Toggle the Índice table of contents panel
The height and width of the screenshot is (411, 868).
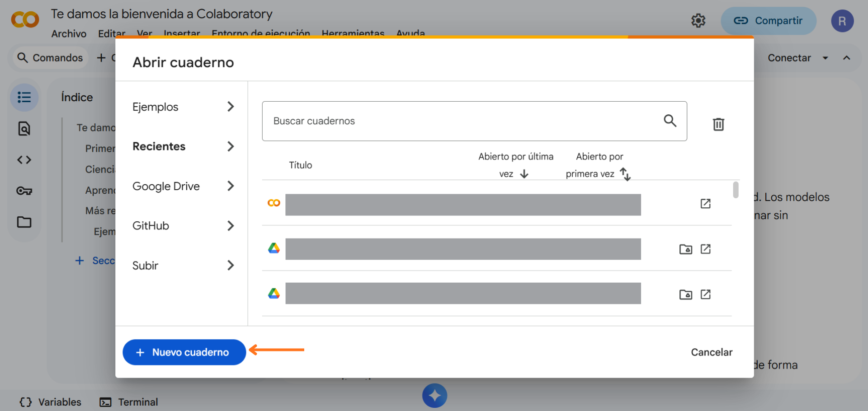[x=24, y=98]
